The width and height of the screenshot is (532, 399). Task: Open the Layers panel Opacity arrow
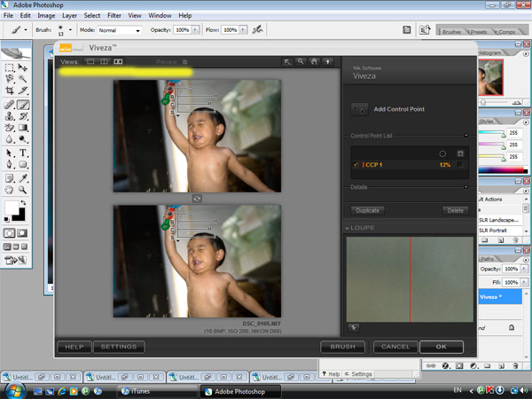tap(524, 269)
